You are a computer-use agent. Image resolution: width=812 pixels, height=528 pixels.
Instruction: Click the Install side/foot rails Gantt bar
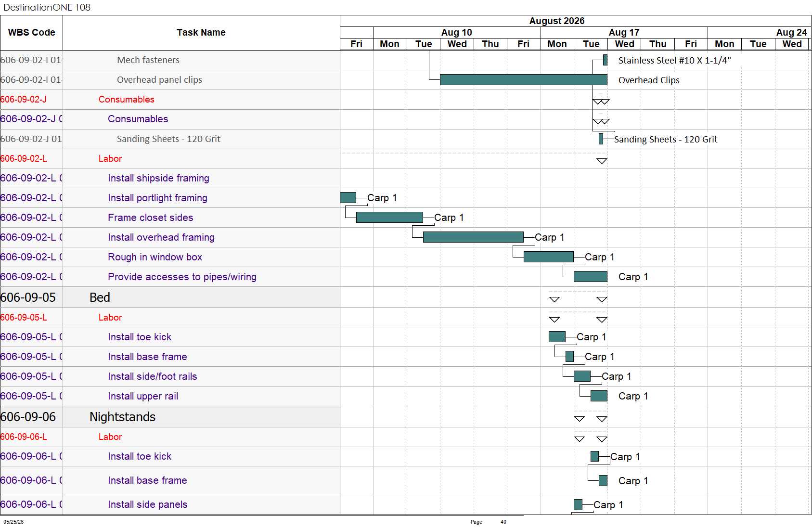point(582,376)
